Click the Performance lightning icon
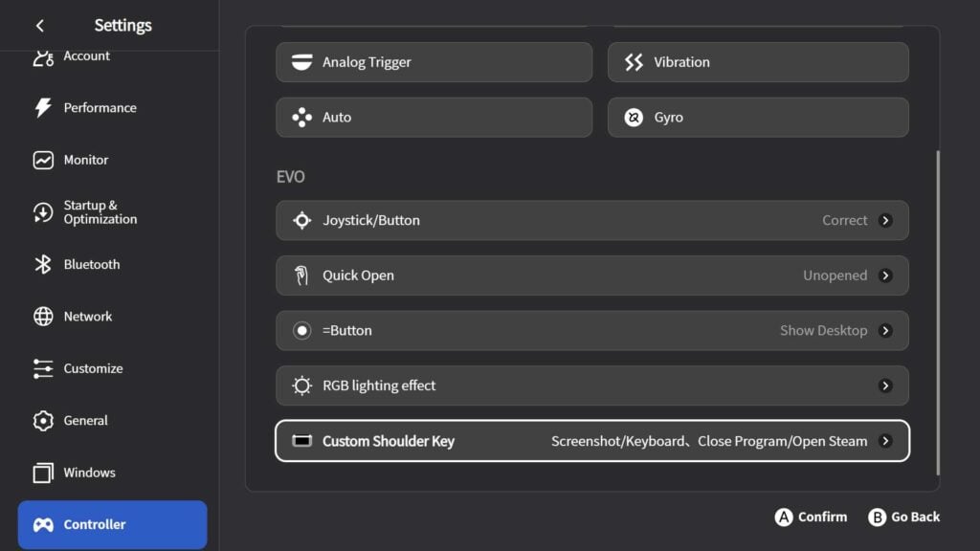Image resolution: width=980 pixels, height=551 pixels. [x=42, y=107]
